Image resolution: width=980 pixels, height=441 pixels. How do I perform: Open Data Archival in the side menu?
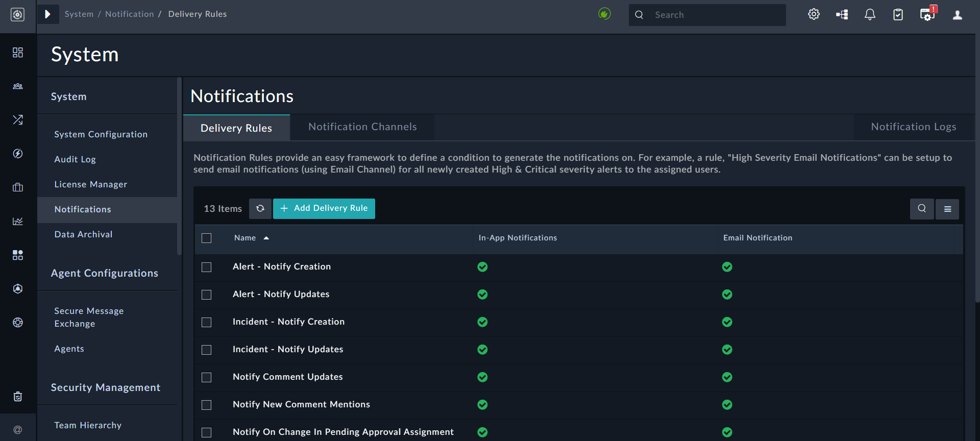(x=84, y=234)
